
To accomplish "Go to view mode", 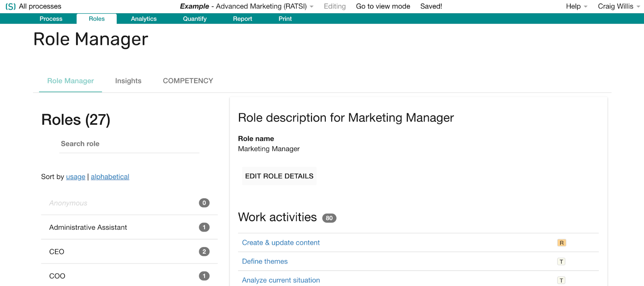I will click(383, 6).
